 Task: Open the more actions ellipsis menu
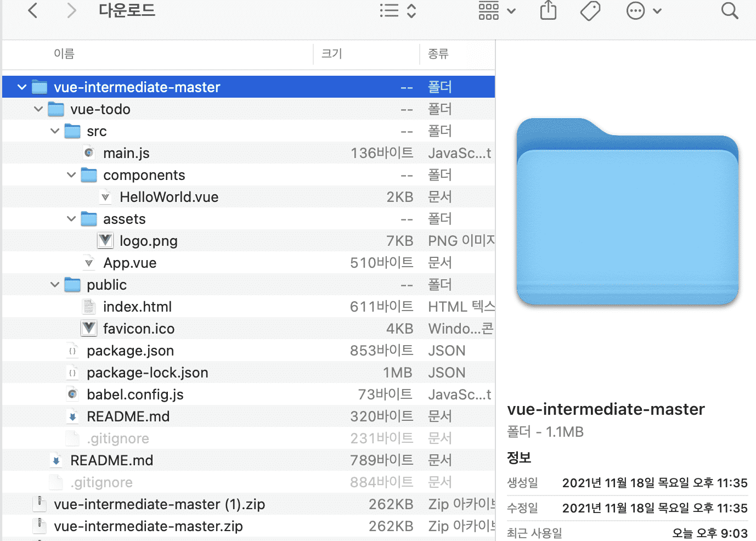pos(644,11)
